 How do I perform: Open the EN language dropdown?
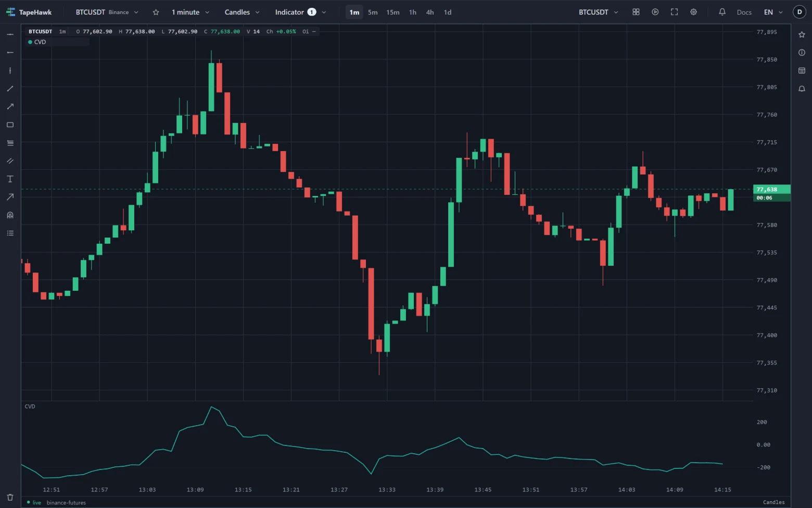(x=773, y=12)
